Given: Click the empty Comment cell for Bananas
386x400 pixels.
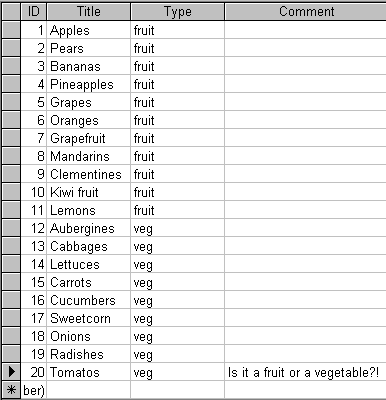Looking at the screenshot, I should click(306, 66).
